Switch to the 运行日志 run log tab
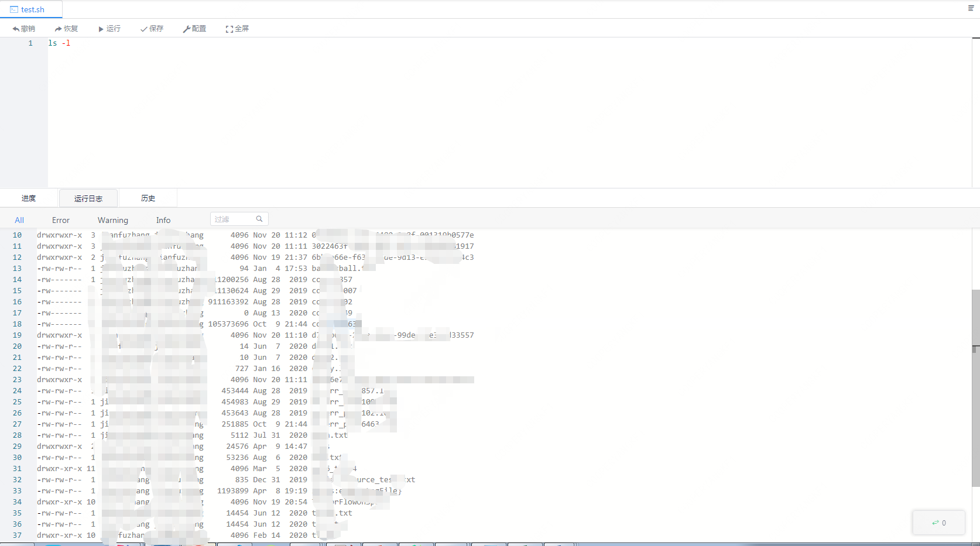The width and height of the screenshot is (980, 546). [88, 198]
